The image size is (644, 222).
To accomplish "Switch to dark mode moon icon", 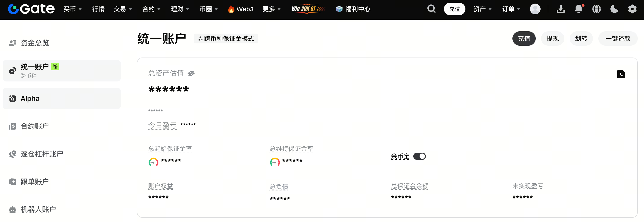I will pyautogui.click(x=614, y=9).
